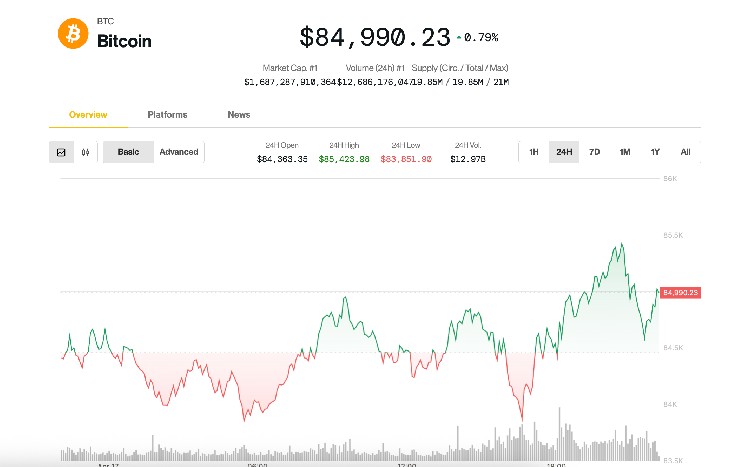
Task: Switch to the Platforms tab
Action: (167, 115)
